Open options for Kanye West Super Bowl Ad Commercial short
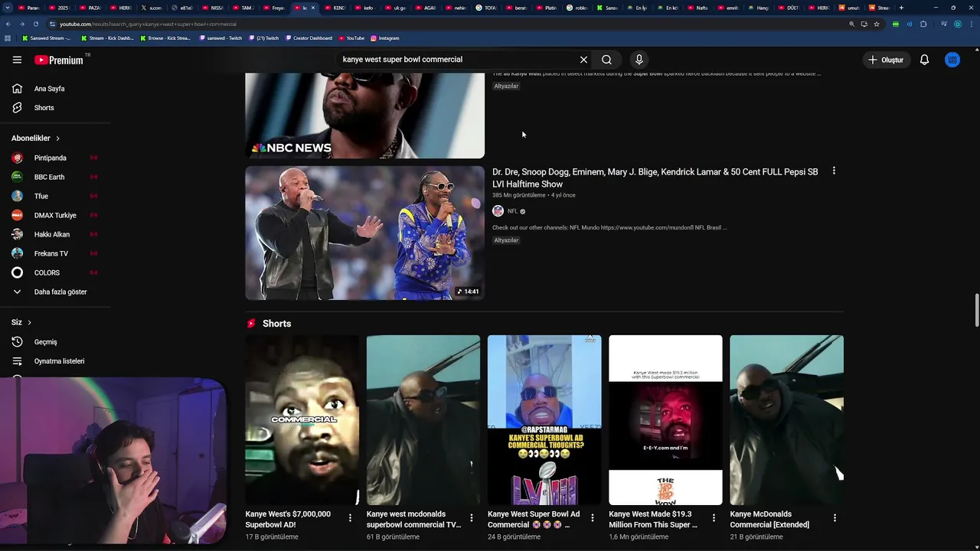 [x=592, y=518]
